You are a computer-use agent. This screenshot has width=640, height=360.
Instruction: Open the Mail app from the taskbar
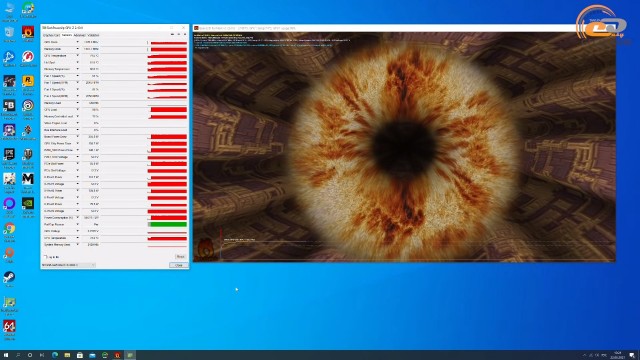92,355
